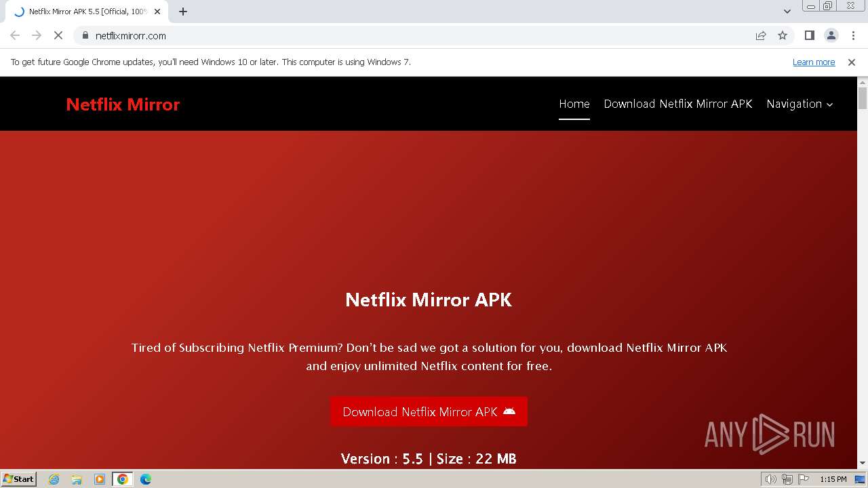Launch Microsoft Edge from taskbar
The height and width of the screenshot is (488, 868).
pyautogui.click(x=145, y=479)
